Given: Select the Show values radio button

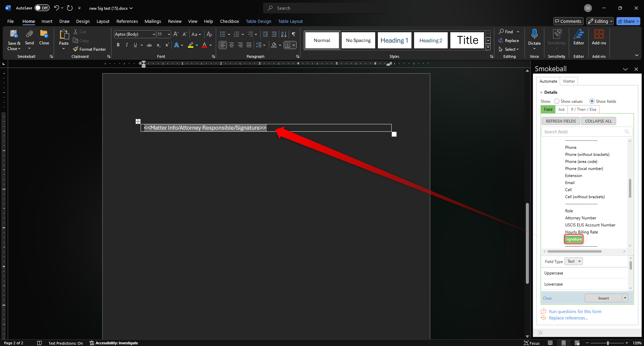Looking at the screenshot, I should pos(557,101).
